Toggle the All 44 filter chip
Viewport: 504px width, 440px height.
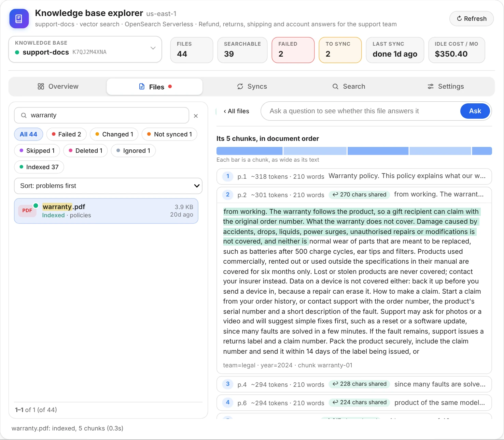pos(28,134)
